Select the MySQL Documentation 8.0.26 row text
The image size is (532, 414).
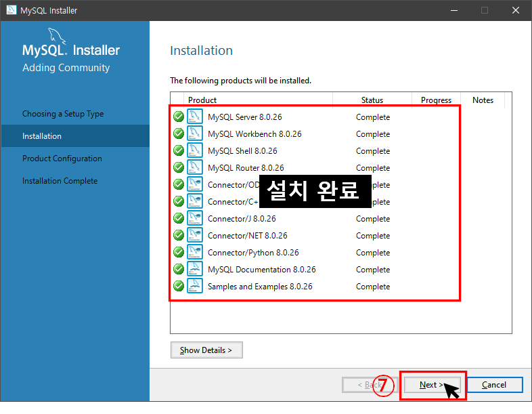click(x=261, y=270)
